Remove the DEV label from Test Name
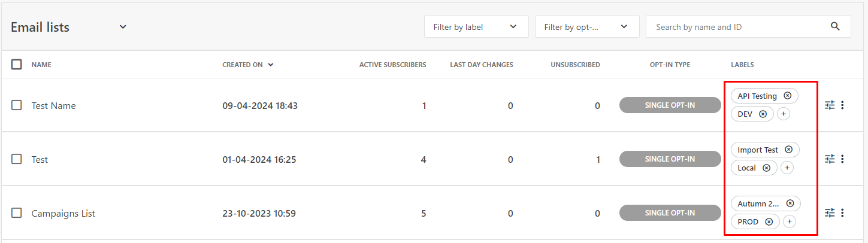 pos(763,114)
